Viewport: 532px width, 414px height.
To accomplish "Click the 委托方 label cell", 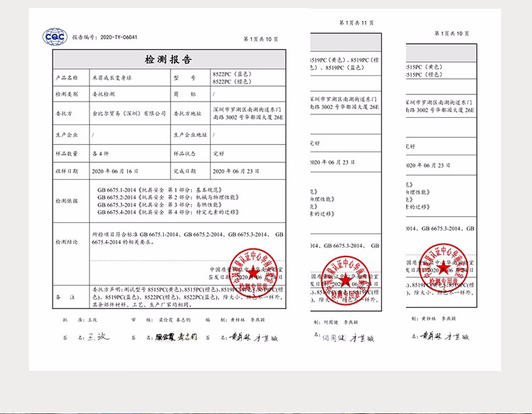I will [x=71, y=113].
